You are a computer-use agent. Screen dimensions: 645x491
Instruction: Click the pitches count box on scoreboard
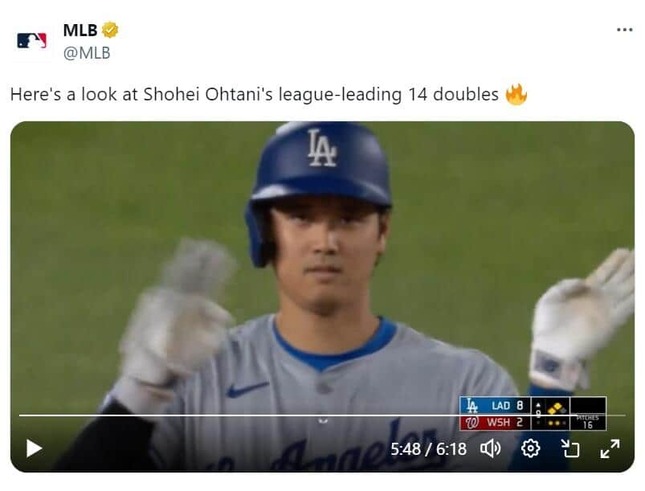pos(588,422)
